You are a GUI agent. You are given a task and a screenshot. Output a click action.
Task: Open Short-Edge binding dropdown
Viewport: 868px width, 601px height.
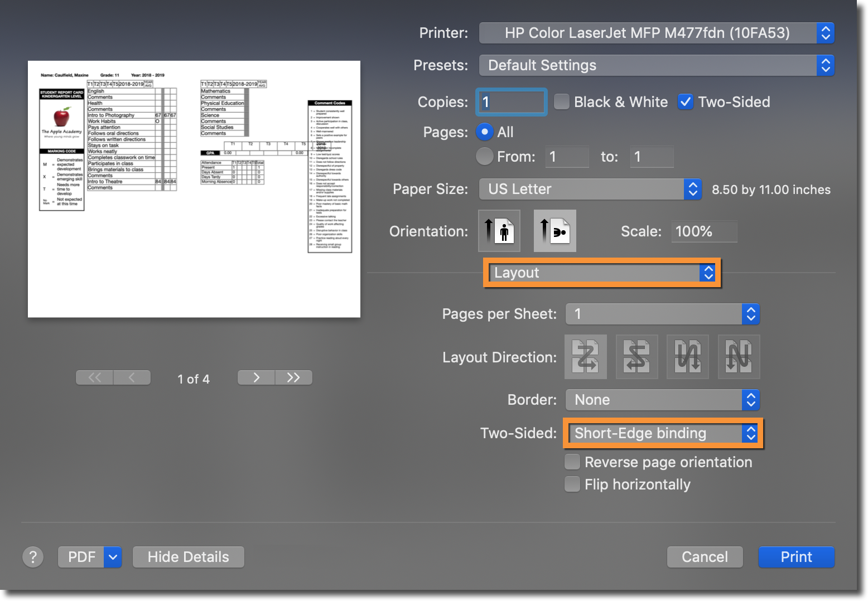(x=662, y=434)
